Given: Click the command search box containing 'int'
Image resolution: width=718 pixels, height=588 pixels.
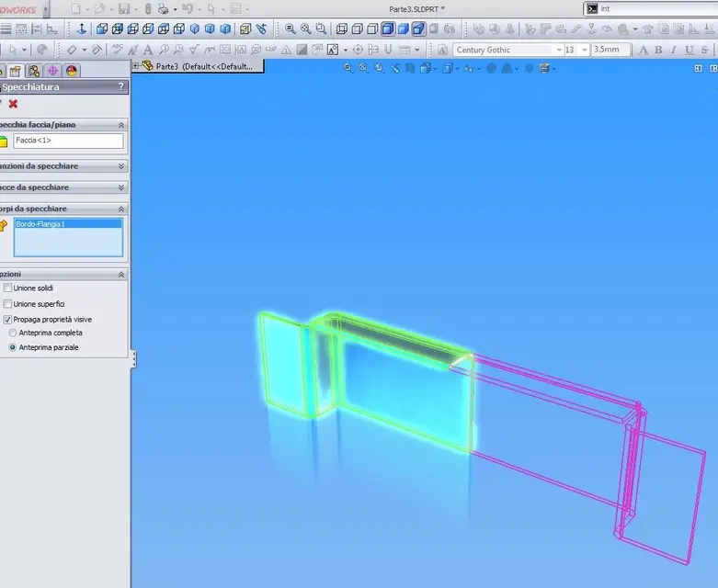Looking at the screenshot, I should [655, 8].
